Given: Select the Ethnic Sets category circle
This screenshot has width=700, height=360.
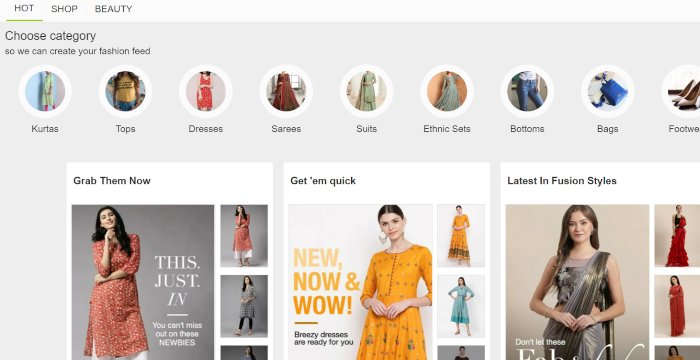Looking at the screenshot, I should pos(447,91).
